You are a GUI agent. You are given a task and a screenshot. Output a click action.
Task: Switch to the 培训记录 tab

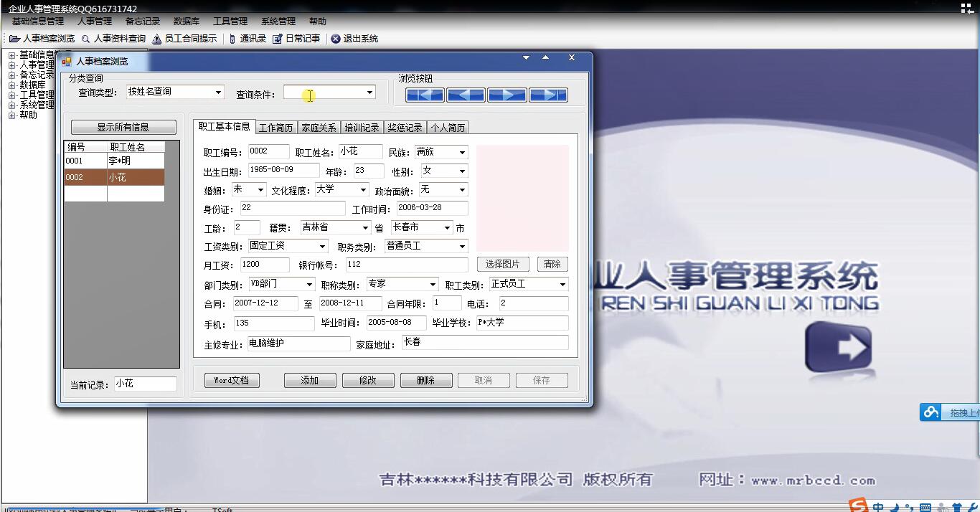pos(362,128)
